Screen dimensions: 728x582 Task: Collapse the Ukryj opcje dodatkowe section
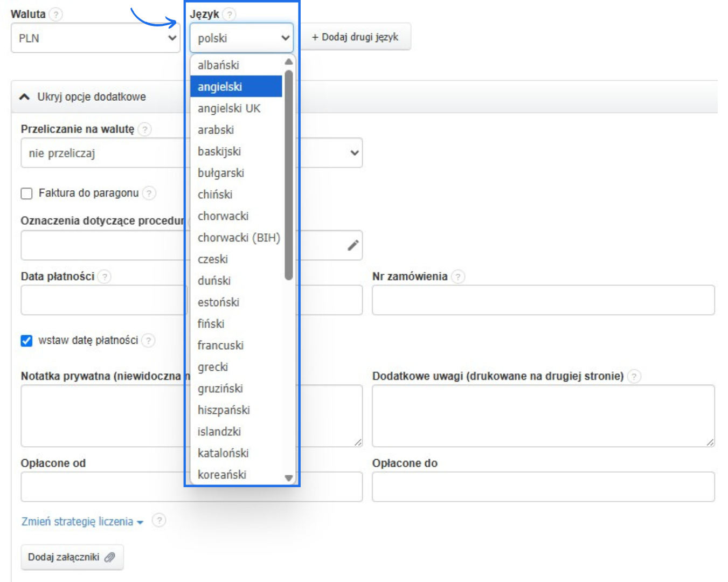tap(82, 97)
